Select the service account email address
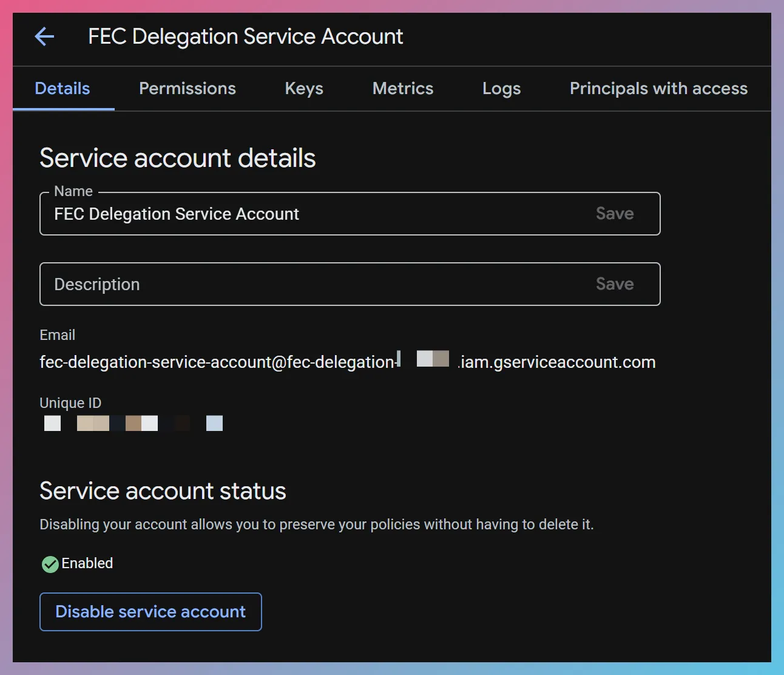 346,362
